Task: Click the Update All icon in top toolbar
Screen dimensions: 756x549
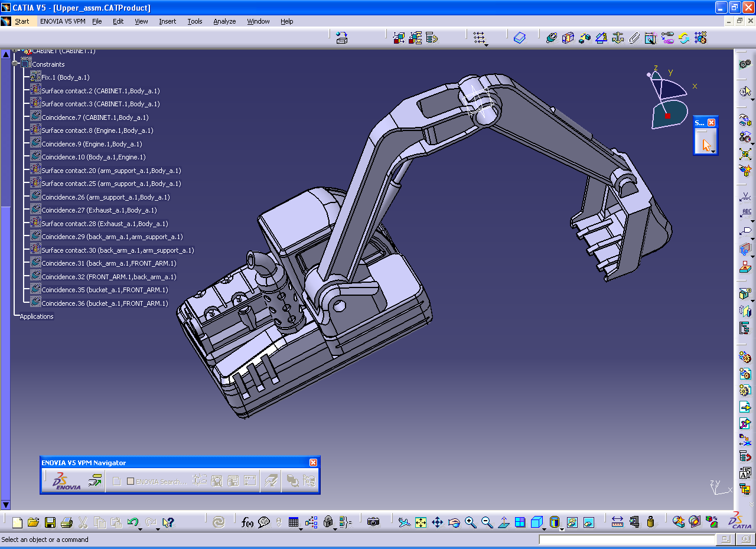Action: [684, 38]
